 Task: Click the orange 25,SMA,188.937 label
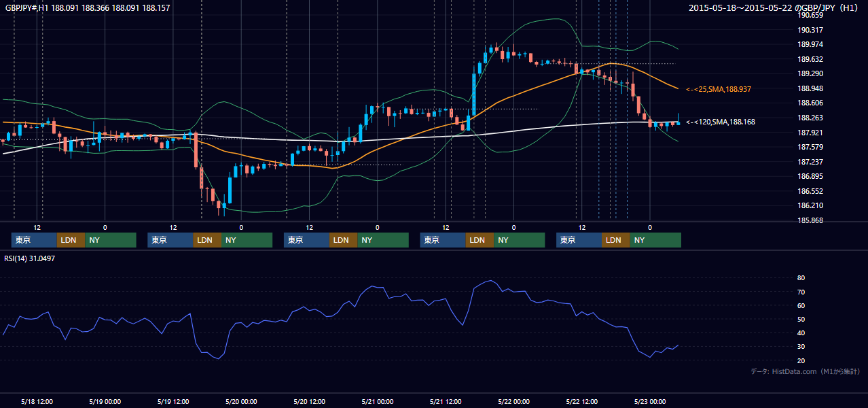click(719, 89)
